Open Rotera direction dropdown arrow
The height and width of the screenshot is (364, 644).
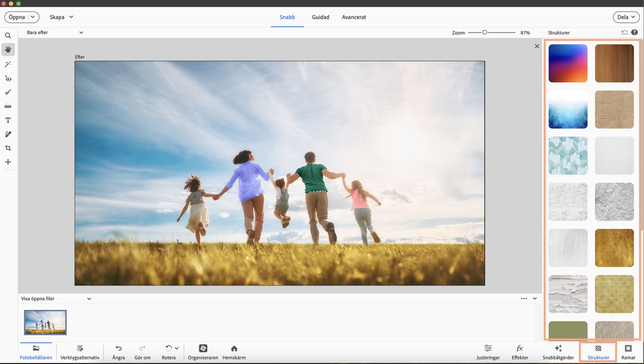177,348
